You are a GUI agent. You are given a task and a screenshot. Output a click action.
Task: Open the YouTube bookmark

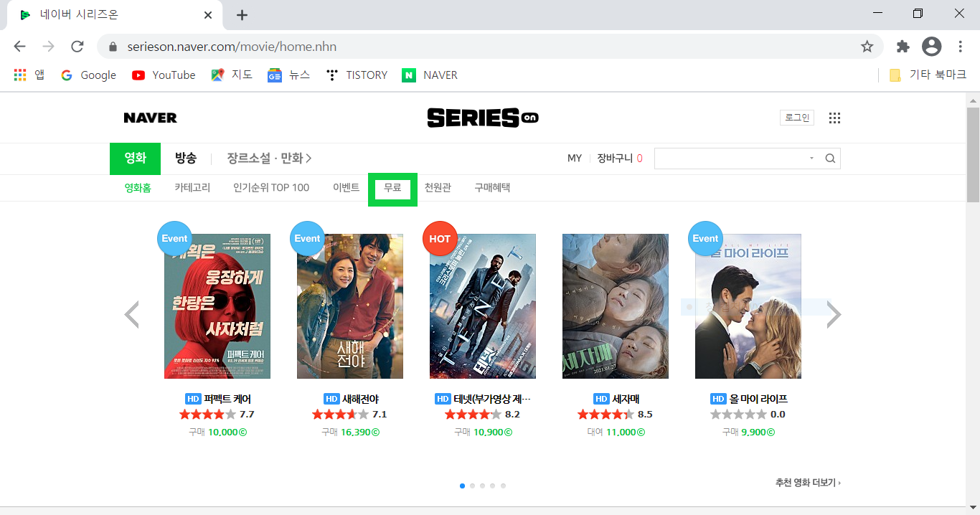[164, 75]
